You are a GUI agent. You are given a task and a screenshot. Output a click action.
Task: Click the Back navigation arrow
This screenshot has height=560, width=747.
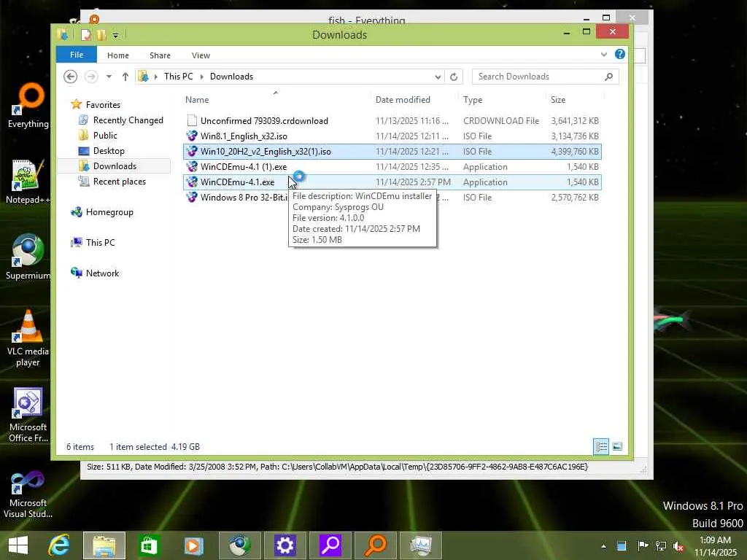coord(71,77)
